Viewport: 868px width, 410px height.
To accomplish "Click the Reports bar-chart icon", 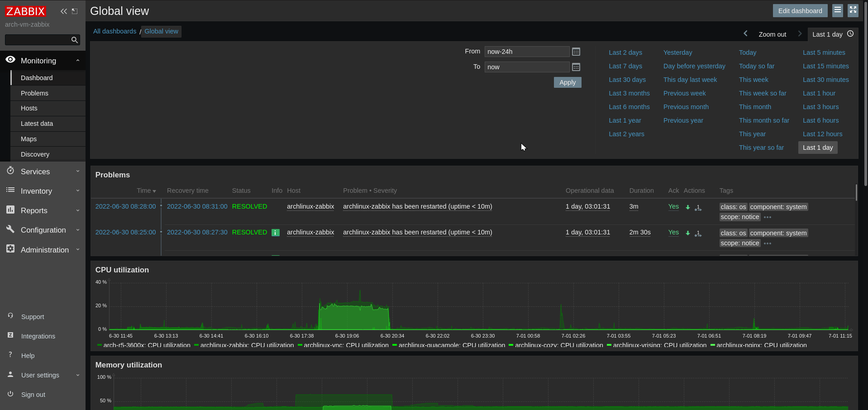I will coord(10,210).
